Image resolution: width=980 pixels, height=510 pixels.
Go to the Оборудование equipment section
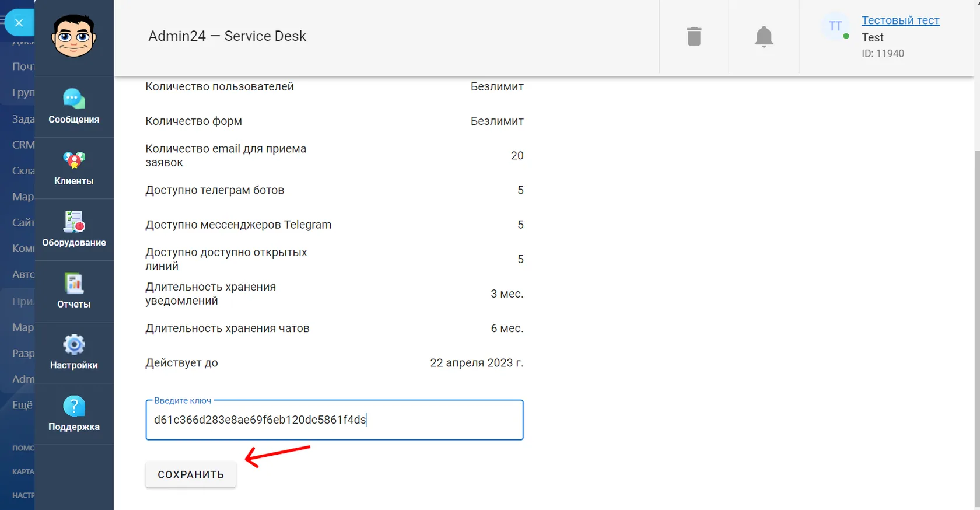(x=74, y=230)
